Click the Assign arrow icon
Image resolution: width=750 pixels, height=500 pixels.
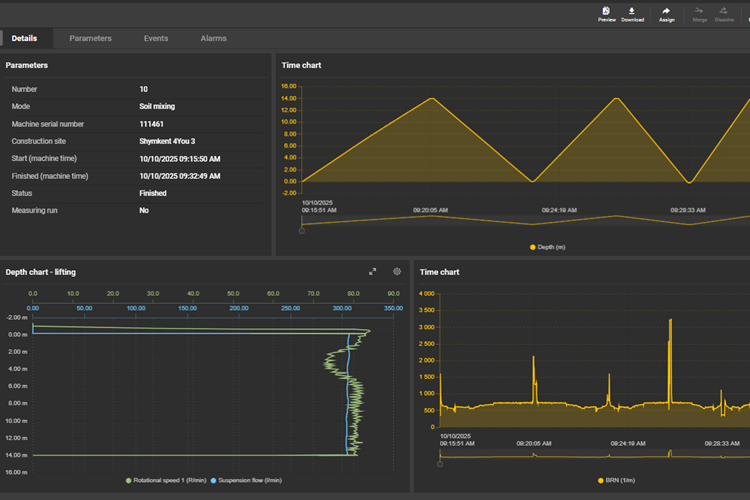666,13
